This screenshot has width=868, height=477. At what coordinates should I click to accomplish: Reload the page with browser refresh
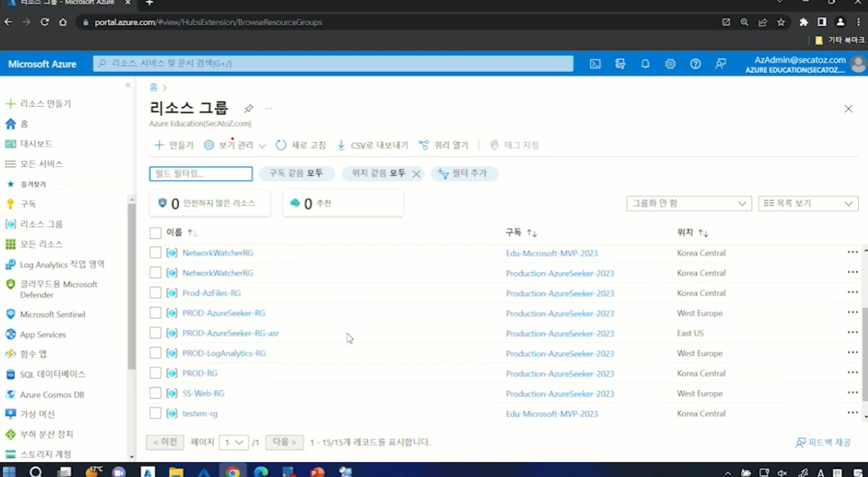pyautogui.click(x=45, y=22)
